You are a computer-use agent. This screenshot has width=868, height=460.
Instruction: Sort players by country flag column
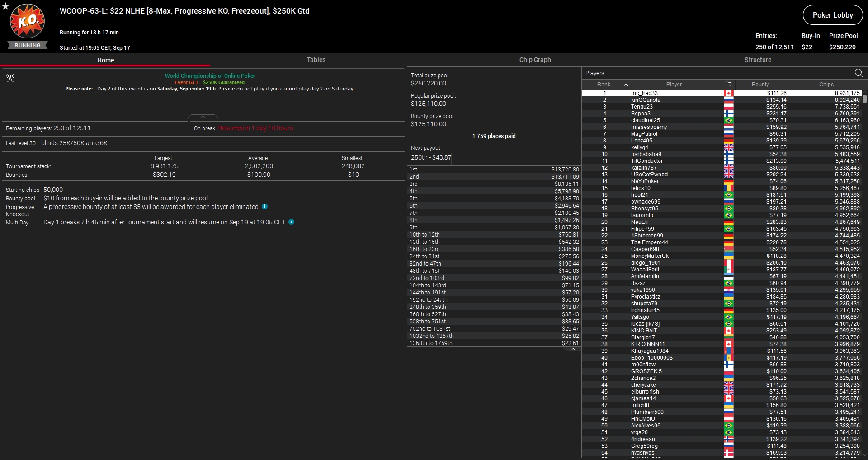728,85
